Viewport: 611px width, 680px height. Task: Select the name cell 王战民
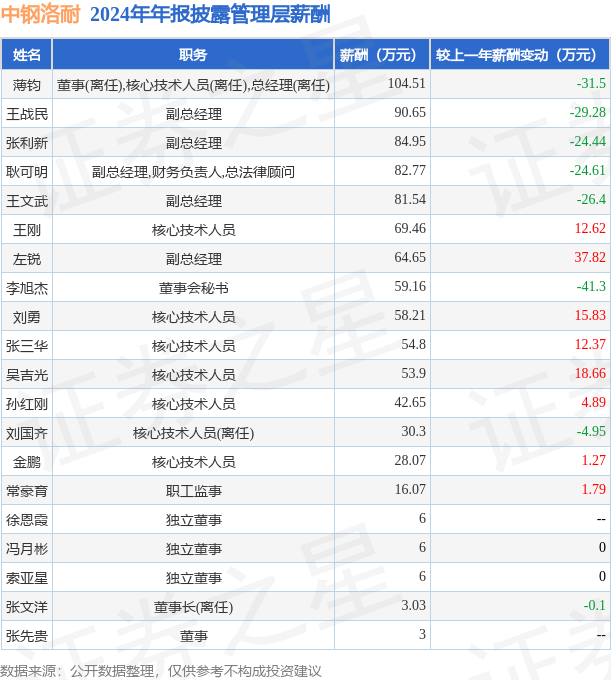pos(26,114)
